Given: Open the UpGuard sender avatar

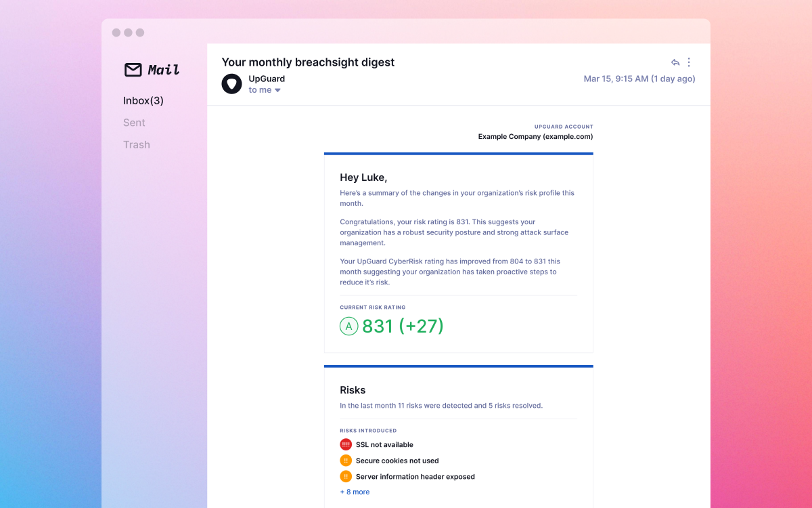Looking at the screenshot, I should coord(232,83).
